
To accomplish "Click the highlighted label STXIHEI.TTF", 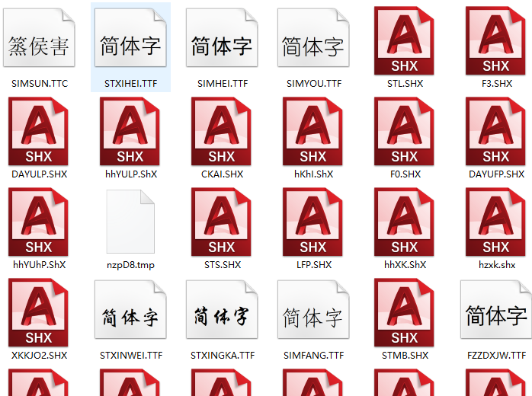I will click(x=131, y=84).
